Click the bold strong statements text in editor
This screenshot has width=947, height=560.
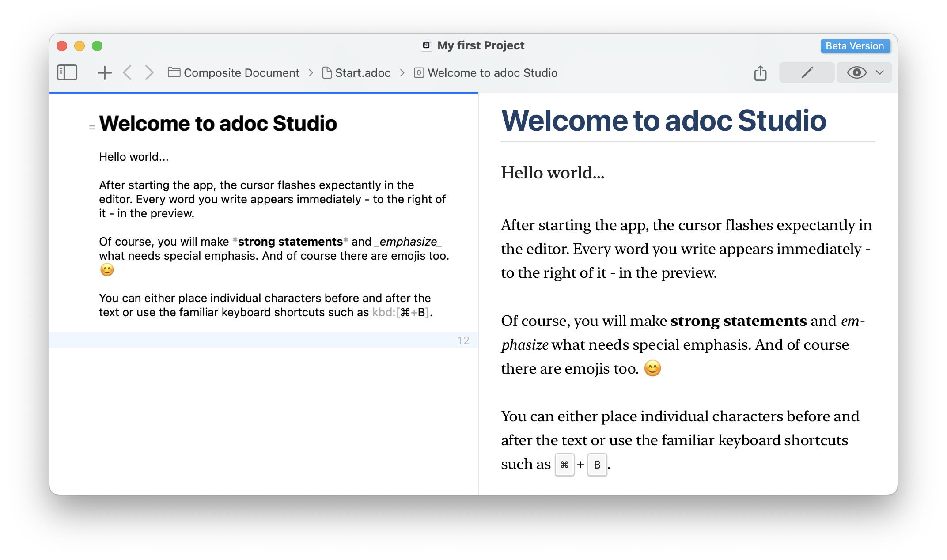click(x=290, y=242)
